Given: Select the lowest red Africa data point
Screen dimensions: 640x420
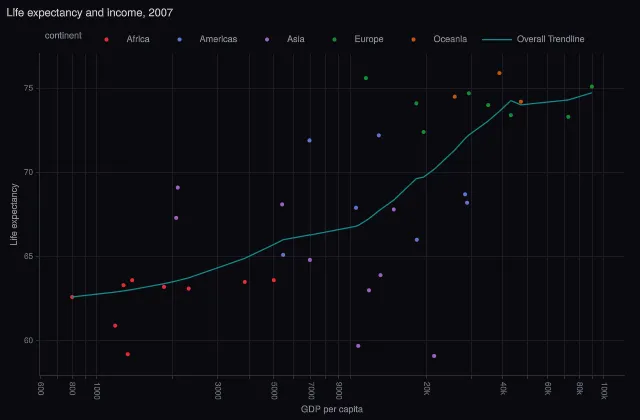Looking at the screenshot, I should pyautogui.click(x=128, y=354).
